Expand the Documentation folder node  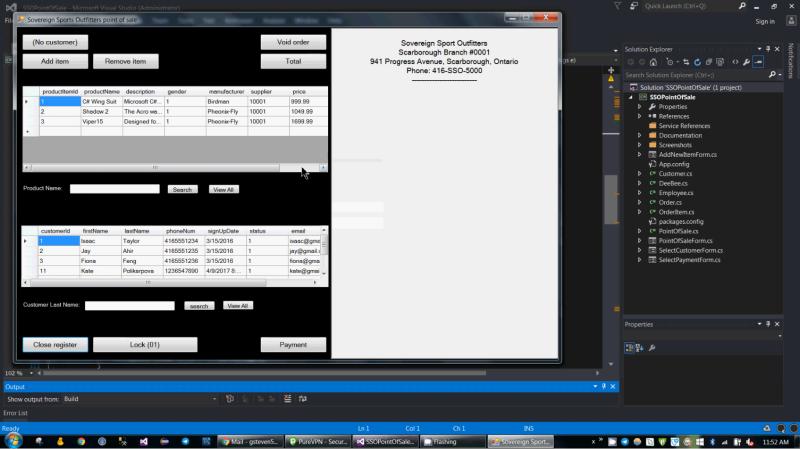[x=640, y=136]
